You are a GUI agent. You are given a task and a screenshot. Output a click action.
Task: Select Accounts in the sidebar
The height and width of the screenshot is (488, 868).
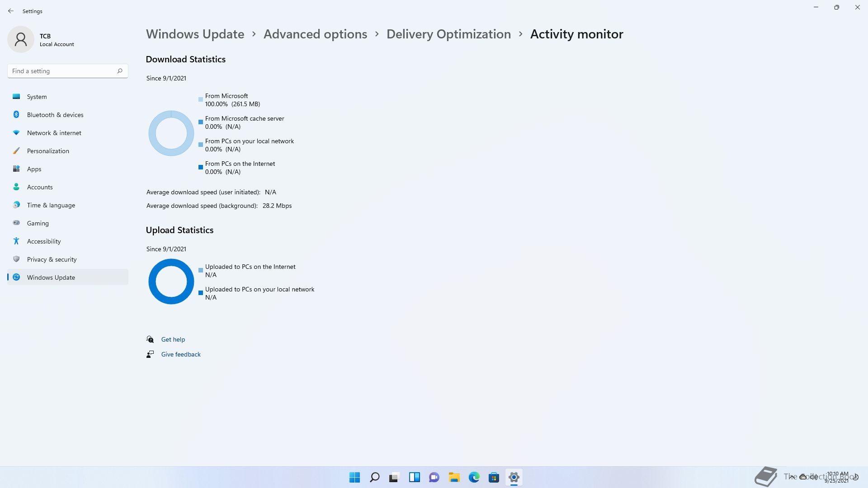pyautogui.click(x=68, y=187)
